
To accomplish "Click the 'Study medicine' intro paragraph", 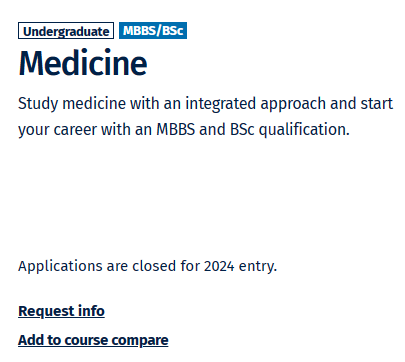I will click(x=205, y=116).
